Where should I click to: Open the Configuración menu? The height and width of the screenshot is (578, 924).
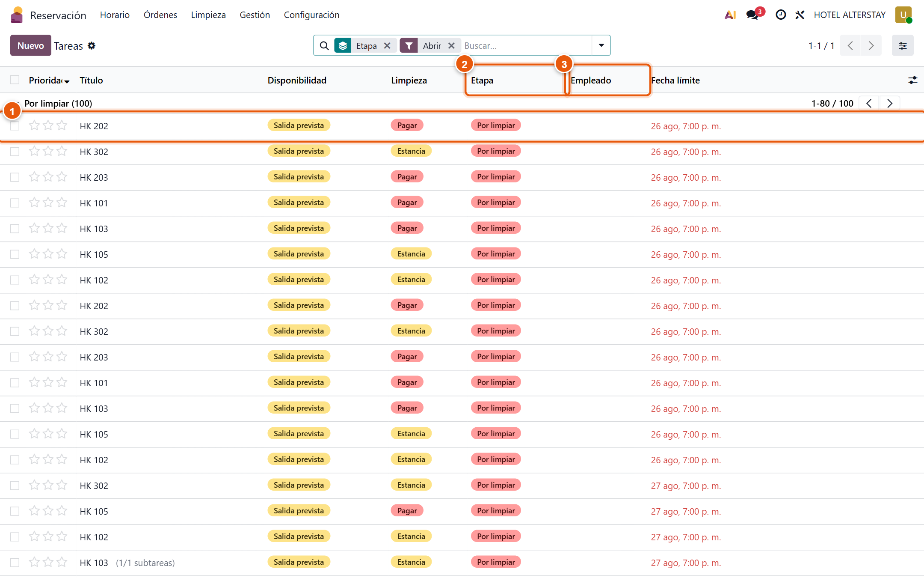point(312,15)
